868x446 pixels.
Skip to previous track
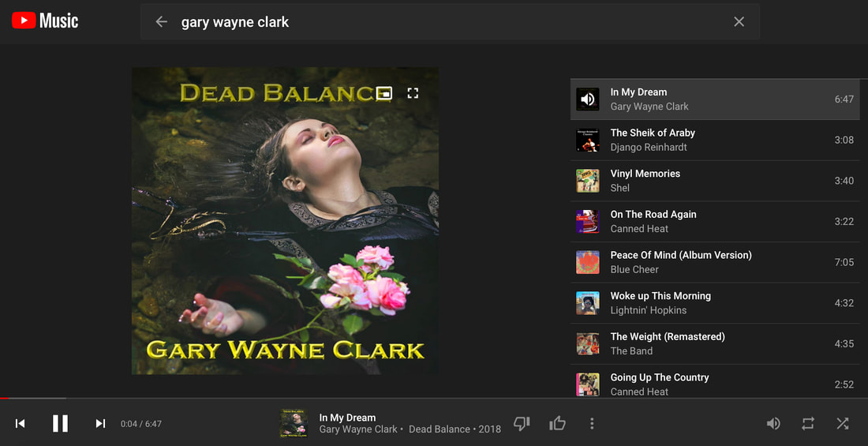(20, 423)
